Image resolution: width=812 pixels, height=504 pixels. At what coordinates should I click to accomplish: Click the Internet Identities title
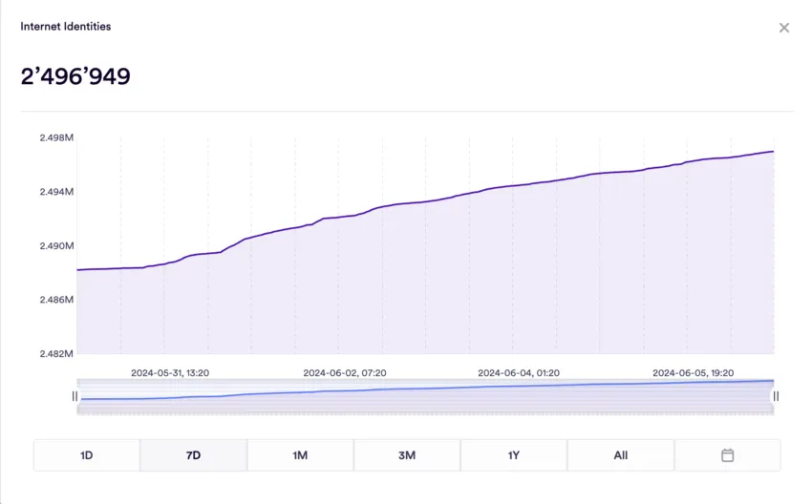point(66,27)
